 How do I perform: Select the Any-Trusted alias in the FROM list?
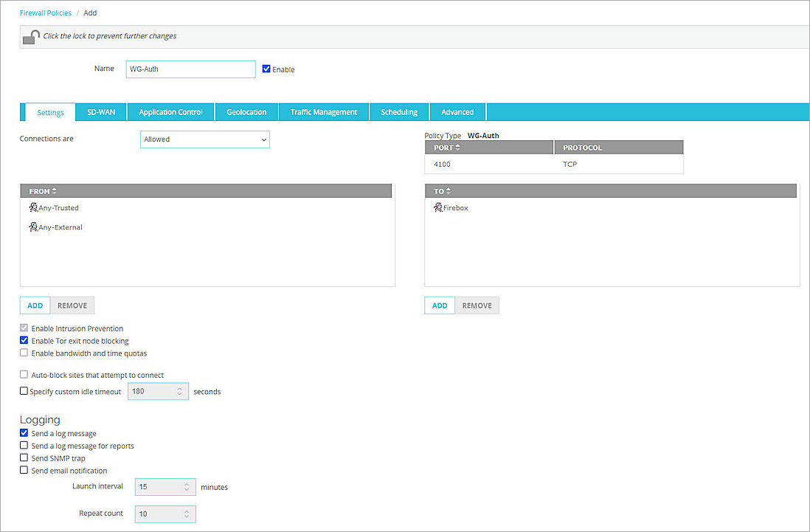pos(58,207)
